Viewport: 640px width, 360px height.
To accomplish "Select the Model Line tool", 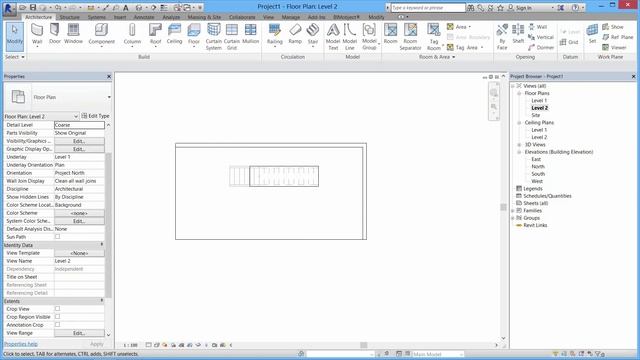I will (350, 36).
